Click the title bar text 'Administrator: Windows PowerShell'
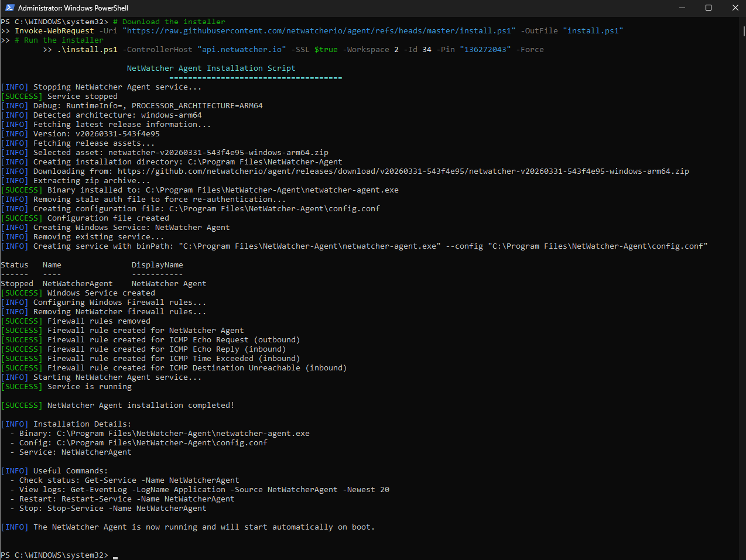The width and height of the screenshot is (746, 560). [73, 8]
